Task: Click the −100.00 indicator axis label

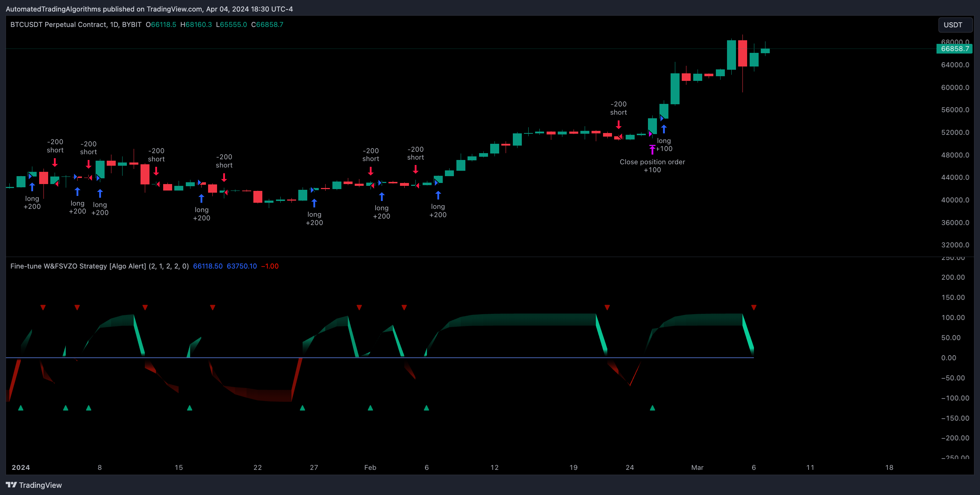Action: [955, 398]
